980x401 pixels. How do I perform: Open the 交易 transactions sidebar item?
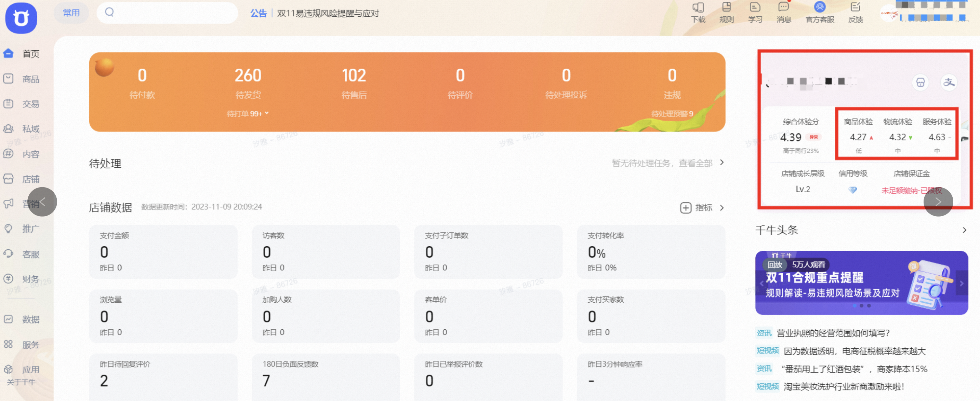[22, 104]
